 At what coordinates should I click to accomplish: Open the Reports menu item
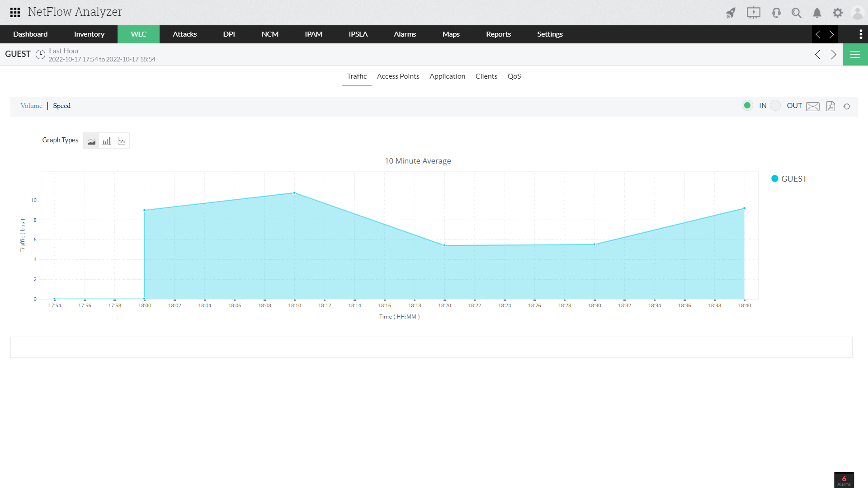pos(498,34)
